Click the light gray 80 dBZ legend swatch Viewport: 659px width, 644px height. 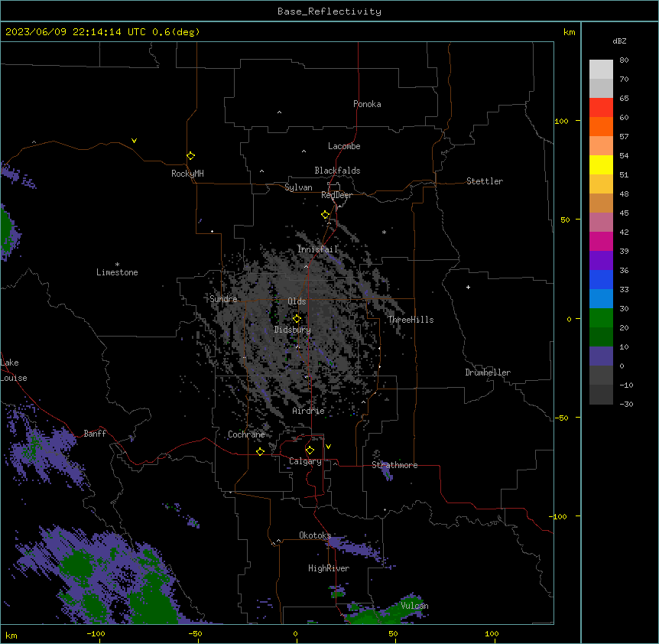pyautogui.click(x=601, y=69)
